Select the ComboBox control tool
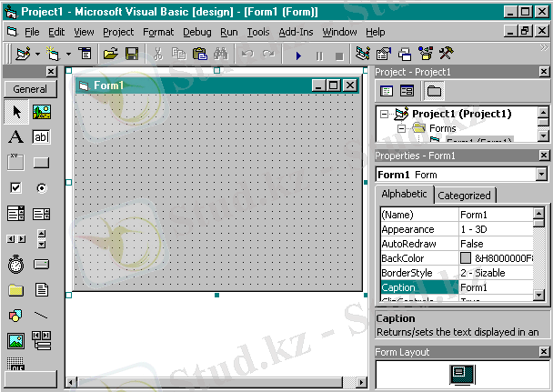The image size is (553, 392). tap(15, 214)
